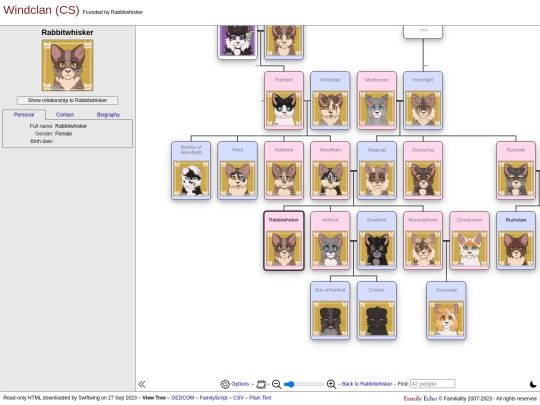Click the purple-background cat card at top
The height and width of the screenshot is (405, 540).
(237, 42)
